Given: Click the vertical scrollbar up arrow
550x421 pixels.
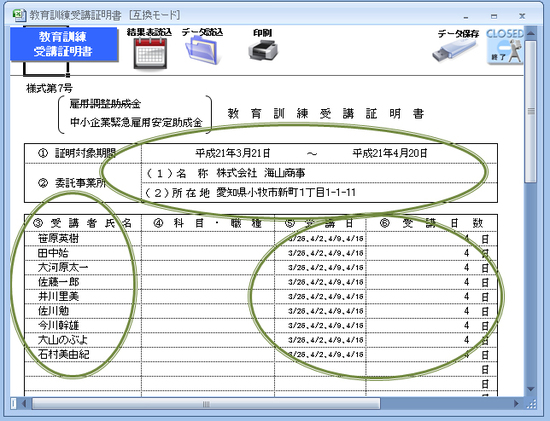Looking at the screenshot, I should click(530, 33).
